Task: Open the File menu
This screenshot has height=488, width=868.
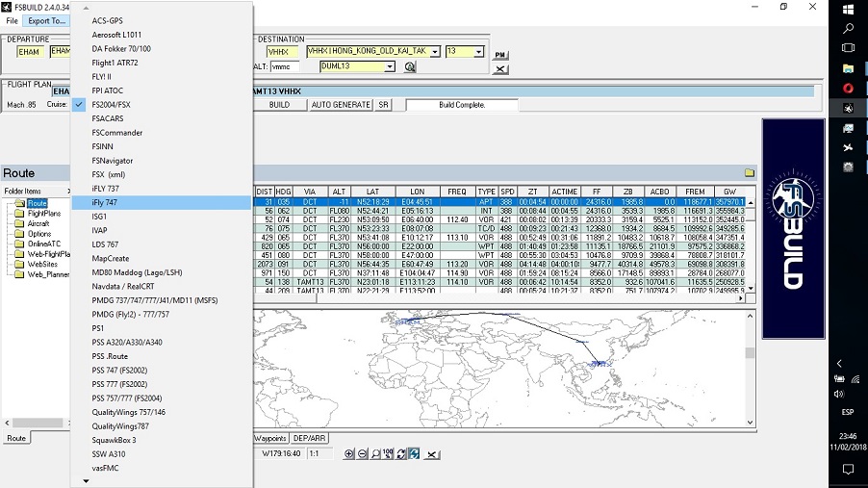Action: [12, 20]
